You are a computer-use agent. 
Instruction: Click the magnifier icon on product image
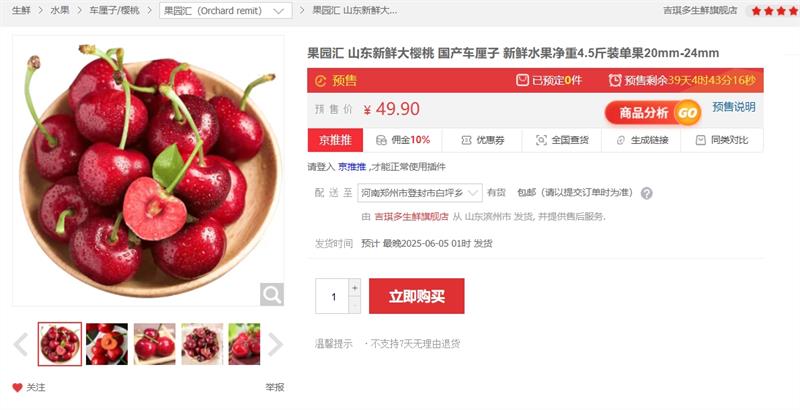[271, 294]
